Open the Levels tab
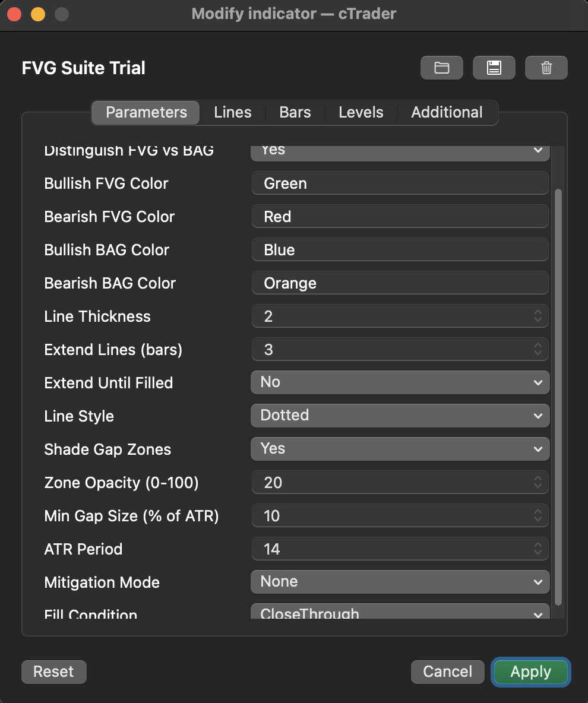Image resolution: width=588 pixels, height=703 pixels. pyautogui.click(x=361, y=112)
